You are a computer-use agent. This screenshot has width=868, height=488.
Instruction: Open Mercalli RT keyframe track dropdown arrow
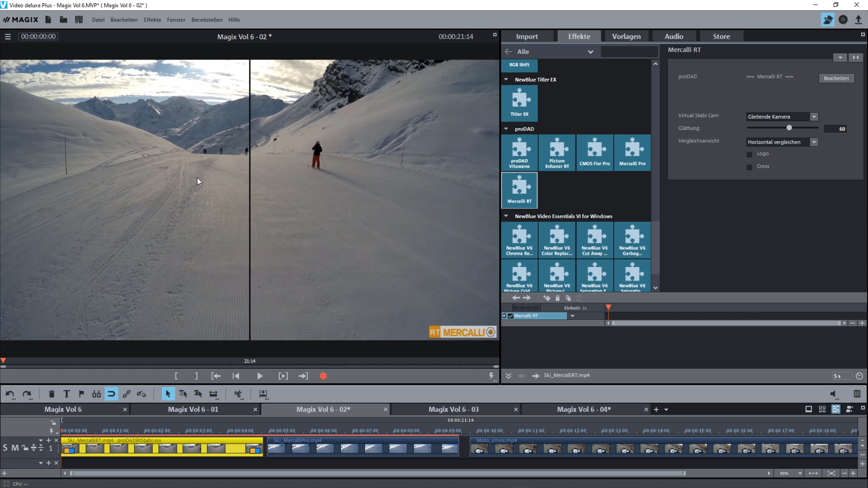pos(572,316)
